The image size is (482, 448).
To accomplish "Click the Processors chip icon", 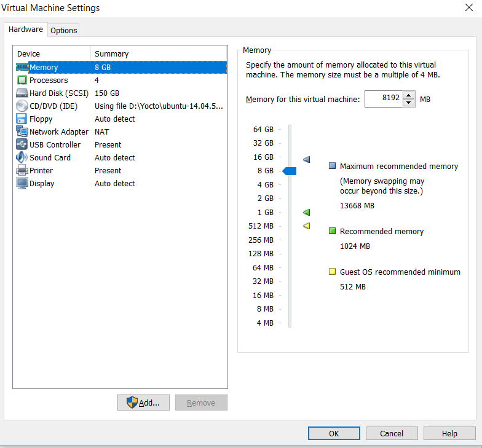I will click(22, 80).
